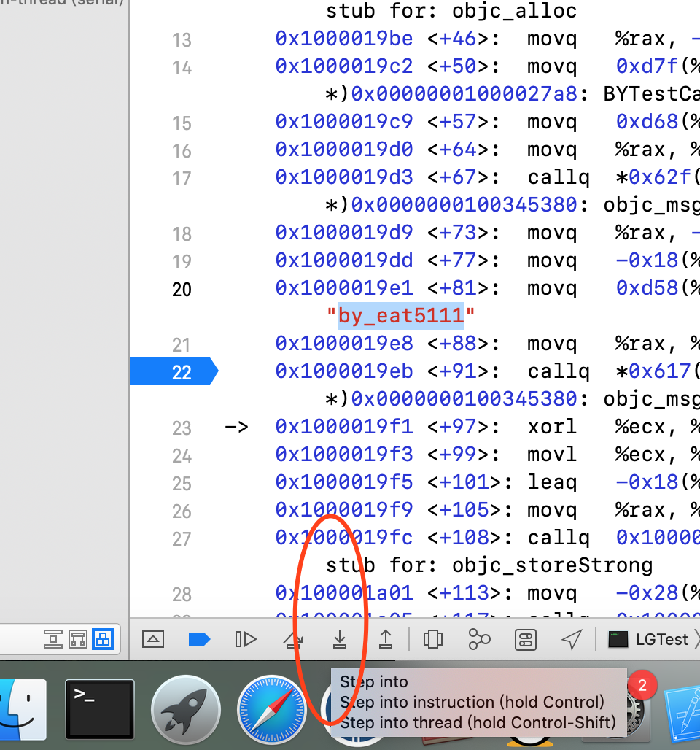This screenshot has height=750, width=700.
Task: Click address 0x1000019fc callq line
Action: pos(343,538)
